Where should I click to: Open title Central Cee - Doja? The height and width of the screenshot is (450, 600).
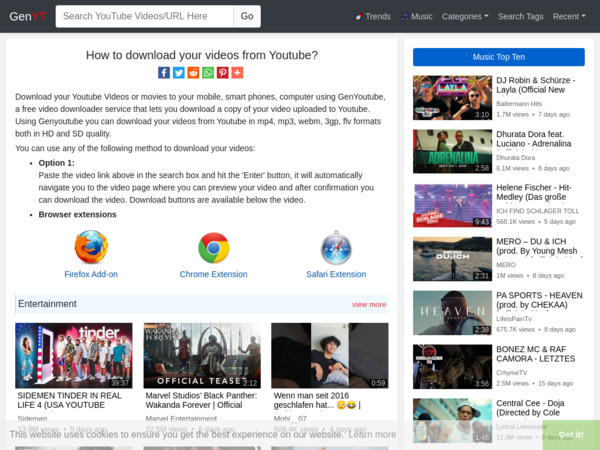click(530, 408)
